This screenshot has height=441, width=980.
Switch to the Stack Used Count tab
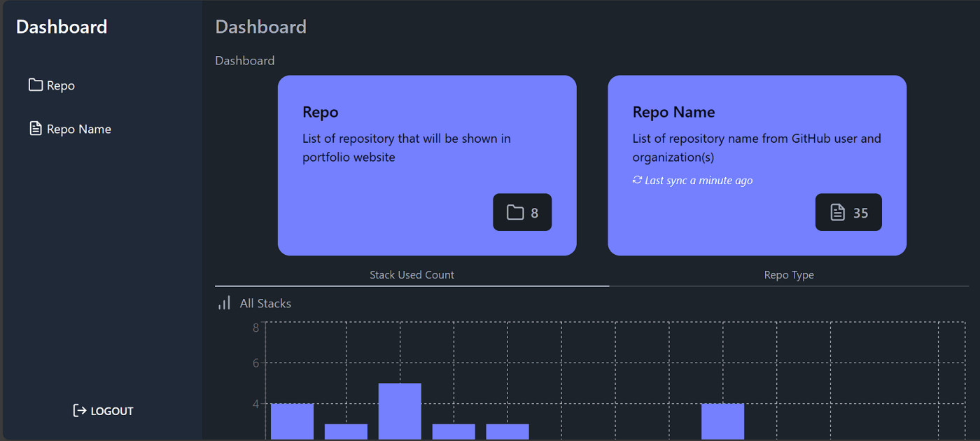click(x=412, y=275)
